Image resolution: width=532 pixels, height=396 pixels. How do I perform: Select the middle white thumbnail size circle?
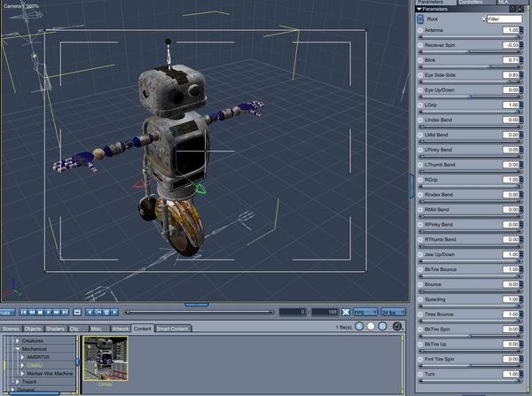pos(371,326)
